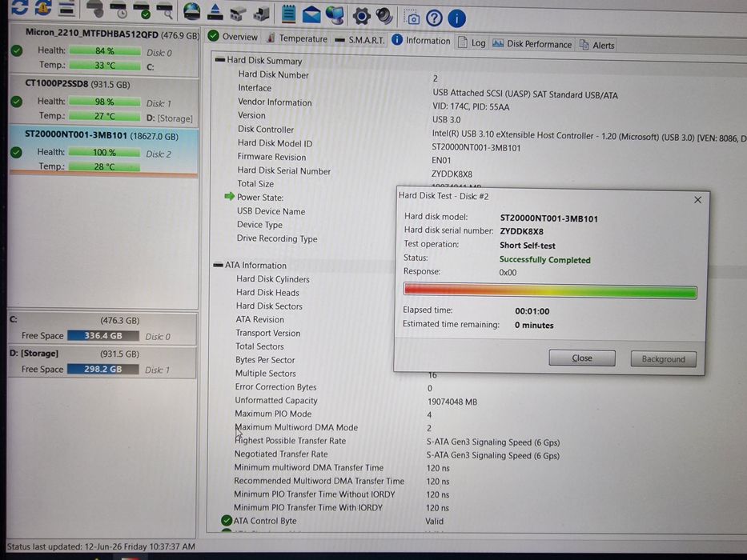Collapse the Hard Disk Summary section
This screenshot has width=747, height=560.
click(x=220, y=59)
